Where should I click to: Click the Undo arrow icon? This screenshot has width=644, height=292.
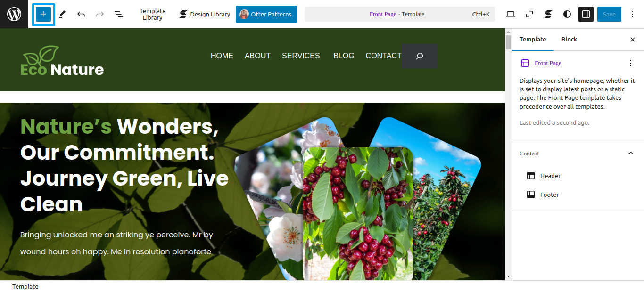[81, 14]
